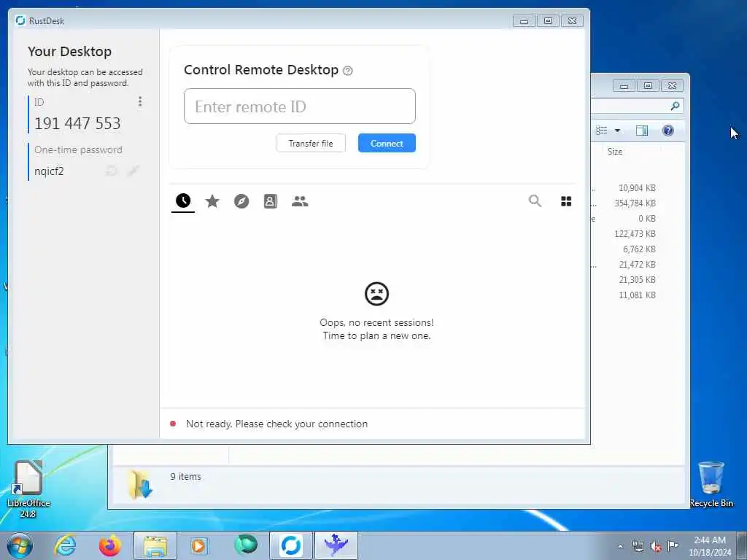Image resolution: width=747 pixels, height=560 pixels.
Task: Click the LibreOffice 24.8 desktop shortcut
Action: pyautogui.click(x=28, y=489)
